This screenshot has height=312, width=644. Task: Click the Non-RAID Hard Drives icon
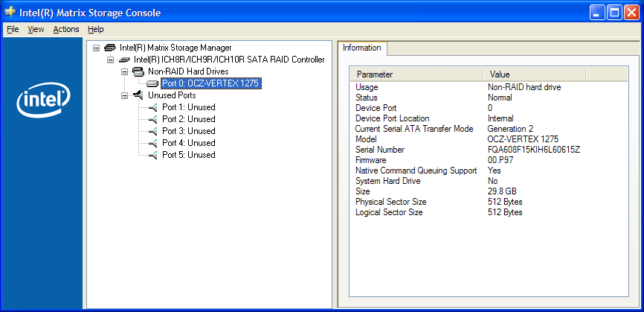tap(138, 71)
